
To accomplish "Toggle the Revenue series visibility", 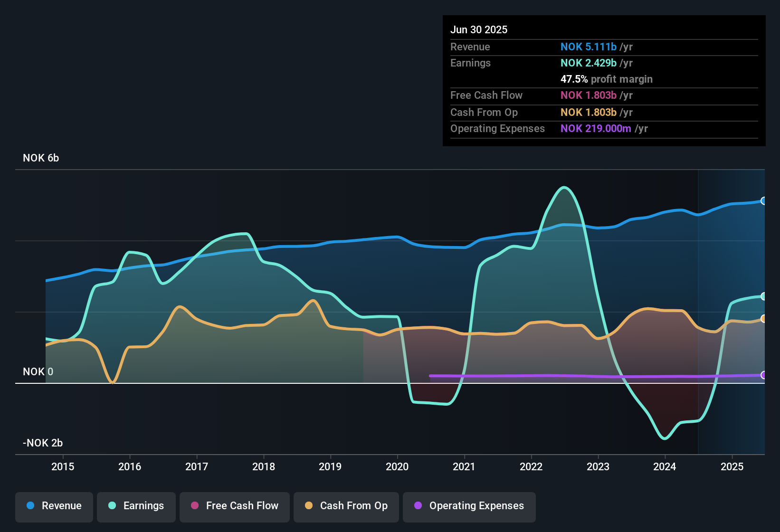I will click(54, 506).
